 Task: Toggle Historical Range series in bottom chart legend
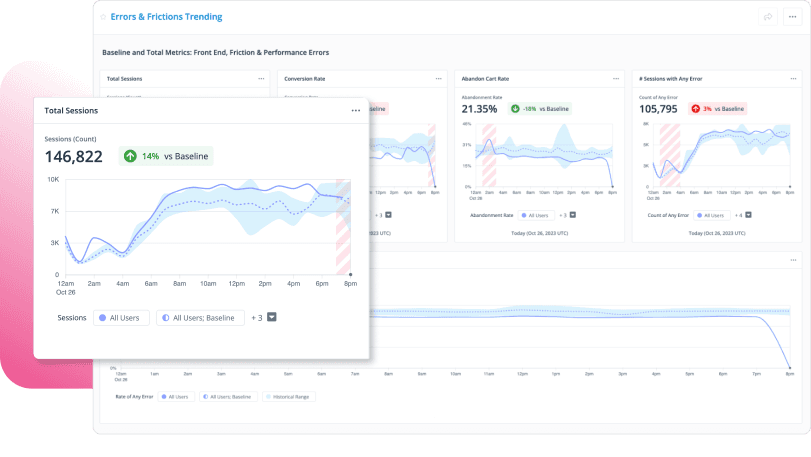tap(288, 397)
